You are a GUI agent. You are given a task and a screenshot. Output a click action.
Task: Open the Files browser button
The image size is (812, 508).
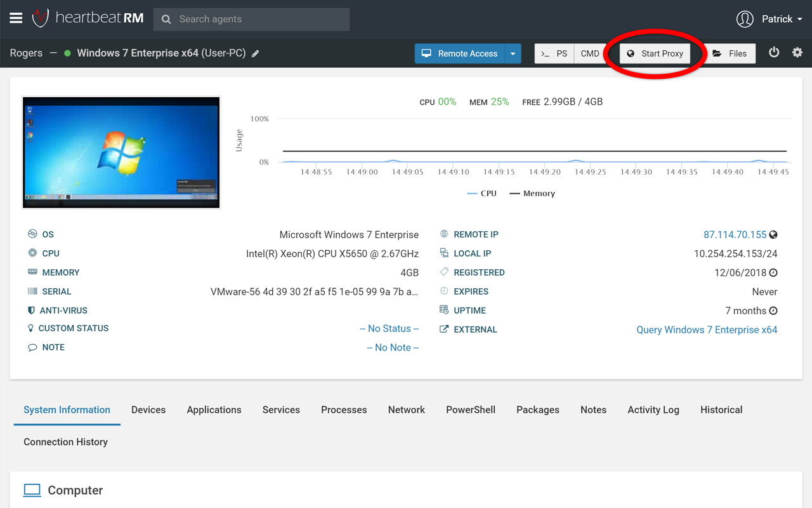point(730,54)
